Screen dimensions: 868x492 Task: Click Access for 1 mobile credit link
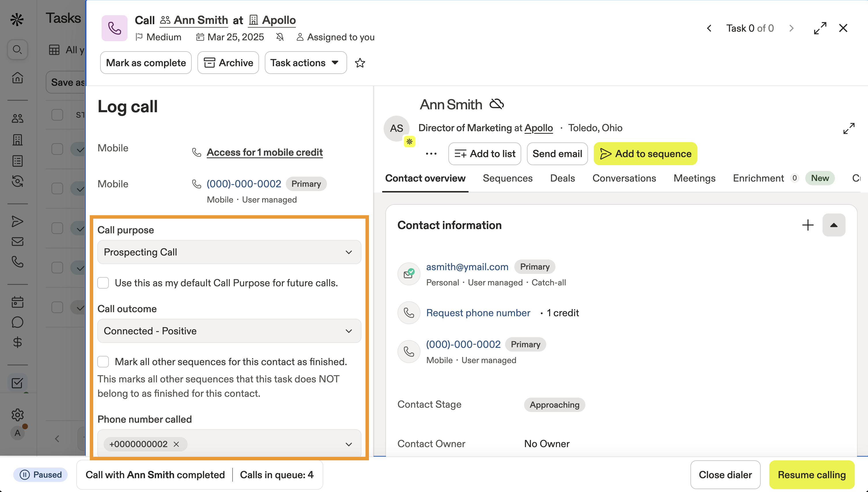265,152
